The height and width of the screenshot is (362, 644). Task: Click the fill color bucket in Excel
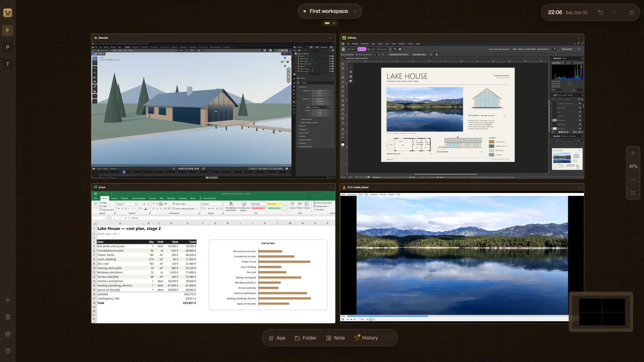point(140,209)
